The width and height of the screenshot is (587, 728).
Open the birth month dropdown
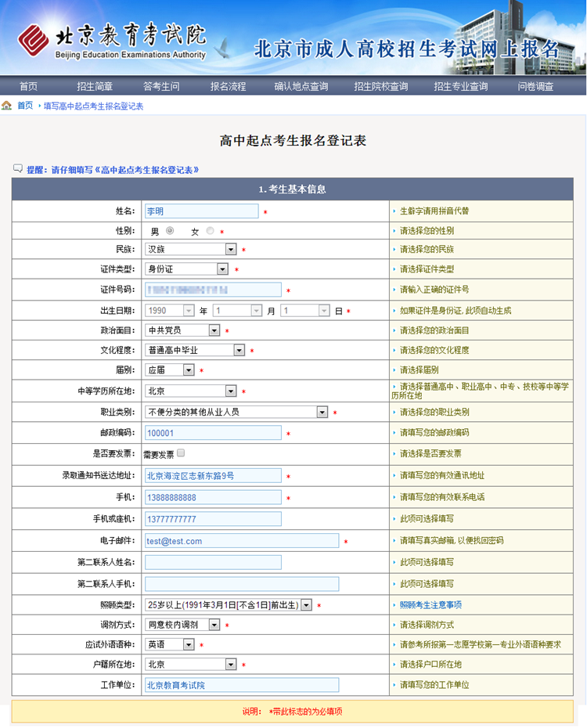click(x=238, y=311)
